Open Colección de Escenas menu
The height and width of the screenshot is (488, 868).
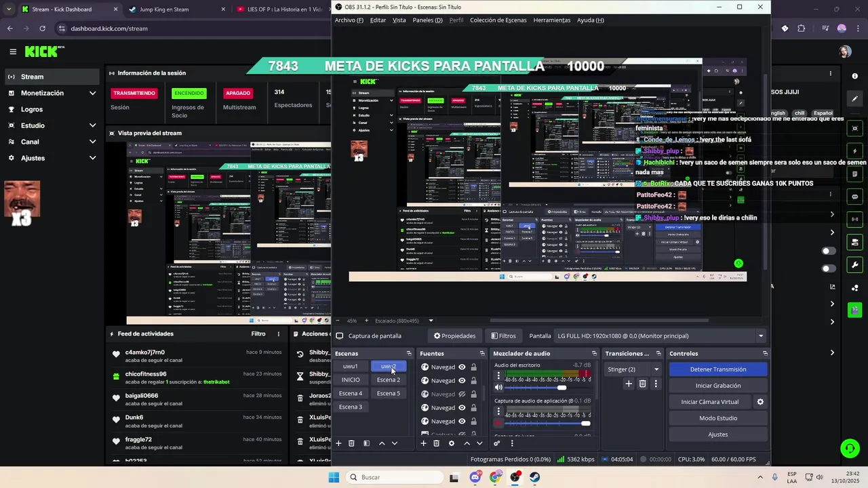pos(498,20)
